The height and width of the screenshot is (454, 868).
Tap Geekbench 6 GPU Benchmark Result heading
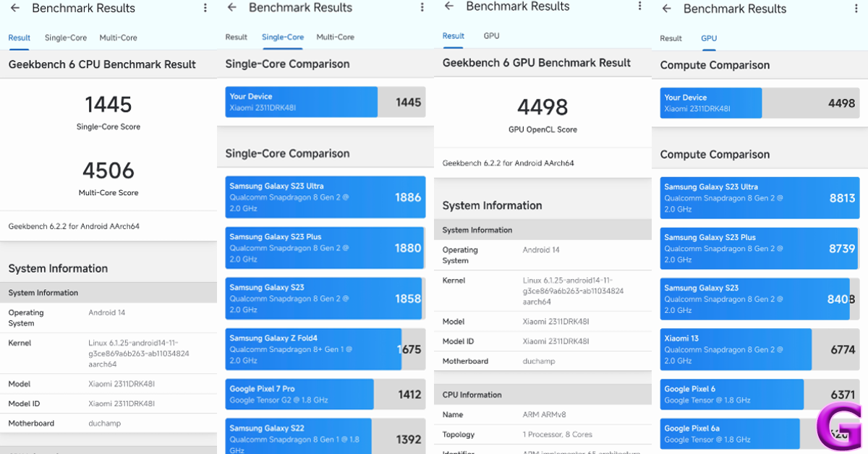pyautogui.click(x=537, y=63)
